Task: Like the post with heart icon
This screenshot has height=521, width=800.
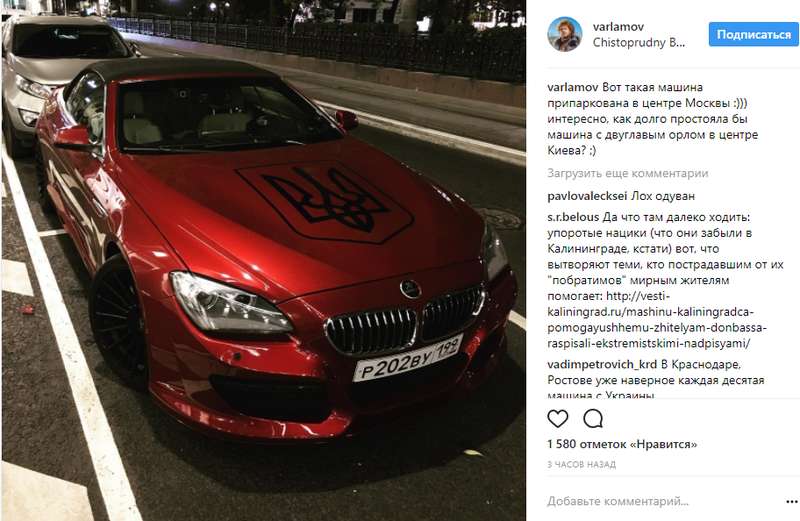Action: click(557, 419)
